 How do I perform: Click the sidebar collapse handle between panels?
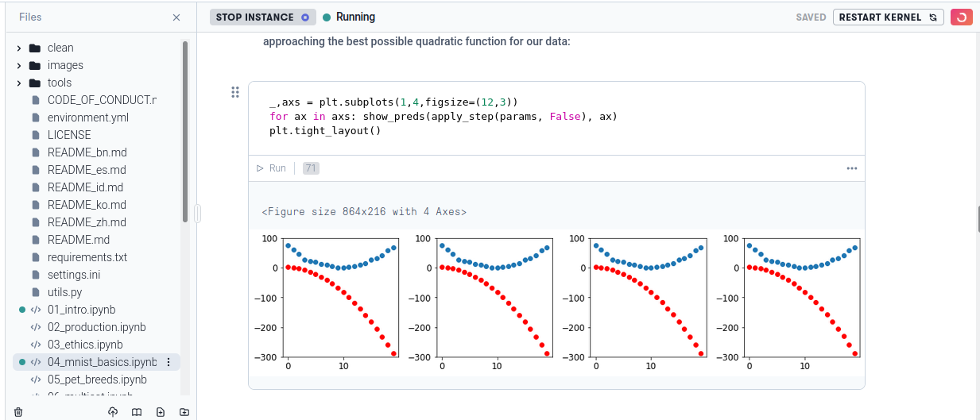coord(197,213)
